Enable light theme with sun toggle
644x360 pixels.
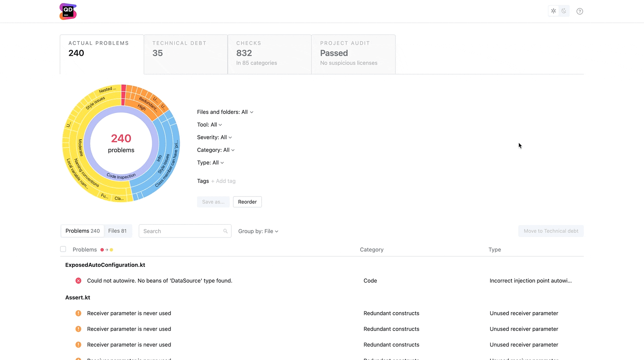pos(553,11)
